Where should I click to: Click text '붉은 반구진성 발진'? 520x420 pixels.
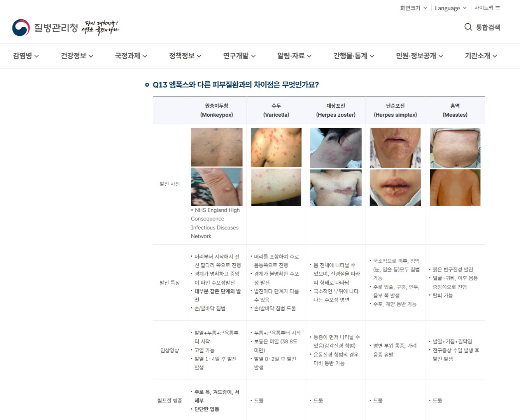coord(453,269)
